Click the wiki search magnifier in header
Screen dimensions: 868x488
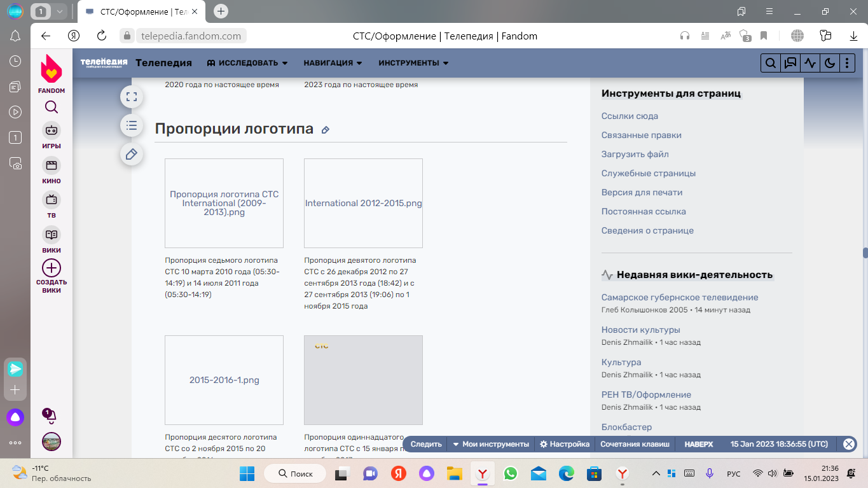pyautogui.click(x=770, y=63)
